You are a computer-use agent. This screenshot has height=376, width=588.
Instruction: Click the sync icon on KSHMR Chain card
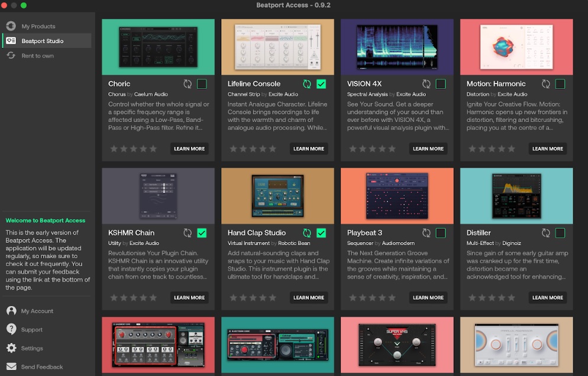188,233
